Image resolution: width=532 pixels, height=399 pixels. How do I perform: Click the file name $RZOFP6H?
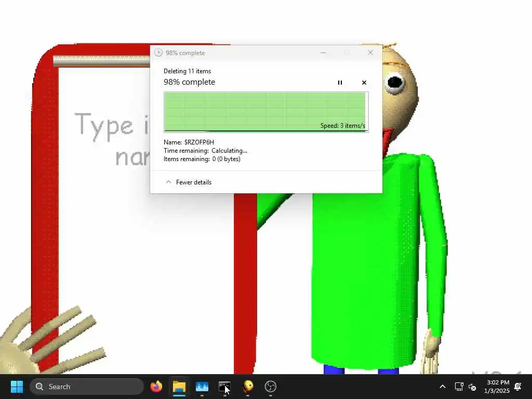pyautogui.click(x=199, y=142)
